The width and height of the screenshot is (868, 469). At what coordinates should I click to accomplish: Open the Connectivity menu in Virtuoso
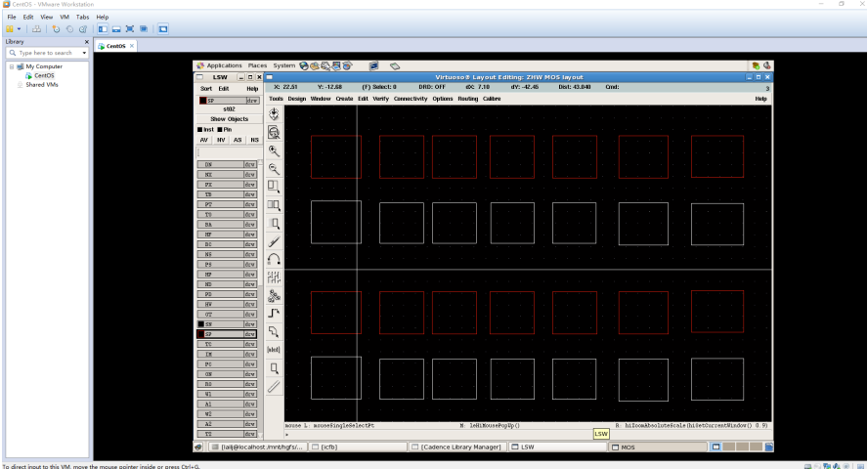pyautogui.click(x=411, y=99)
